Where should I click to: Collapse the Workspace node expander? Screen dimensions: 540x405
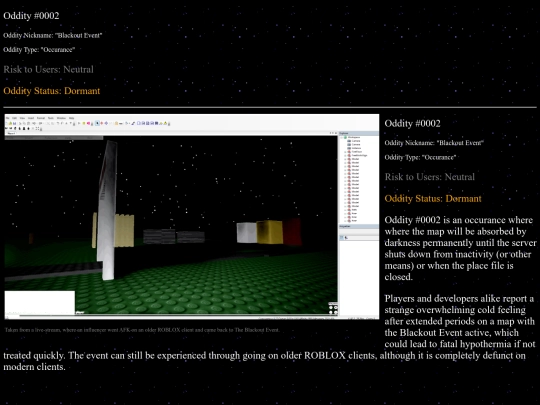point(342,137)
